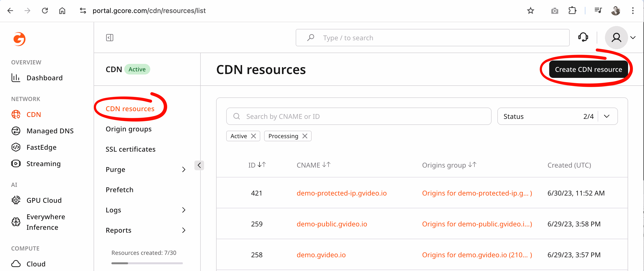Click the Managed DNS icon

16,131
